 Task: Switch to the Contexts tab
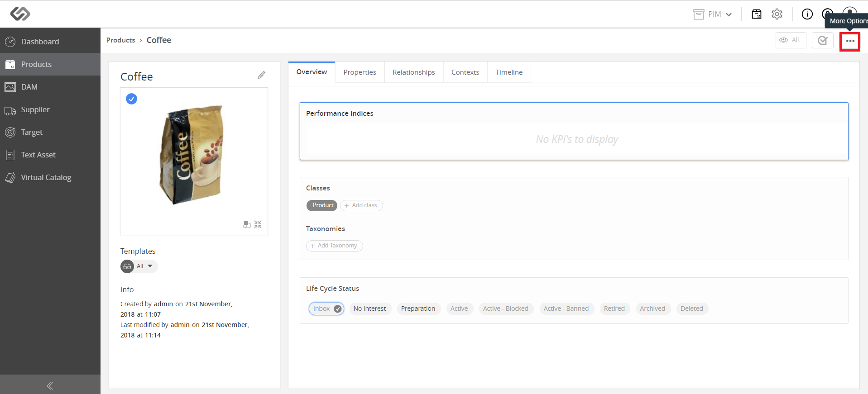click(465, 72)
